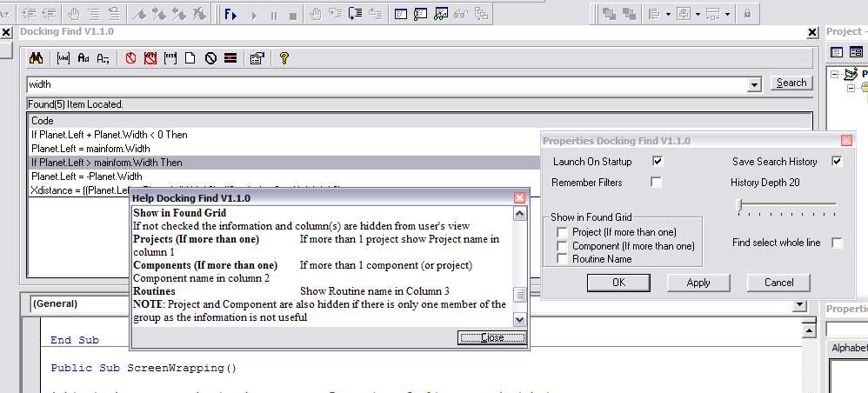Enable Find select whole line checkbox
This screenshot has width=868, height=393.
pos(837,243)
